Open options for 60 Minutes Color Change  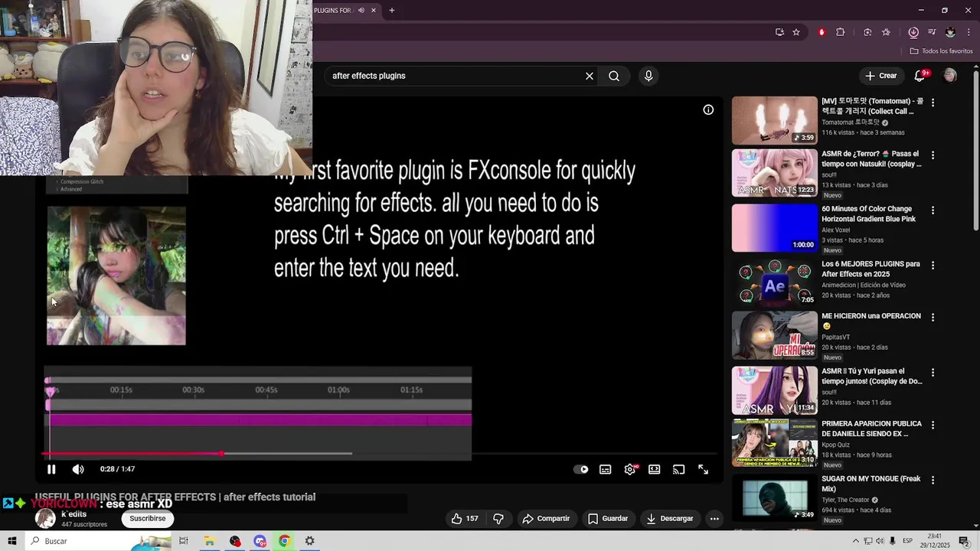pyautogui.click(x=933, y=210)
